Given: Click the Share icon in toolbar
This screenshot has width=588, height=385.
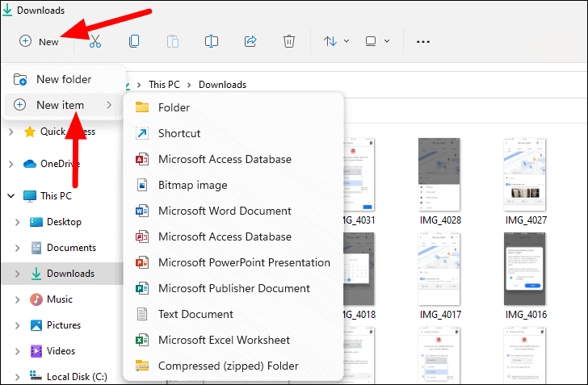Looking at the screenshot, I should point(250,41).
